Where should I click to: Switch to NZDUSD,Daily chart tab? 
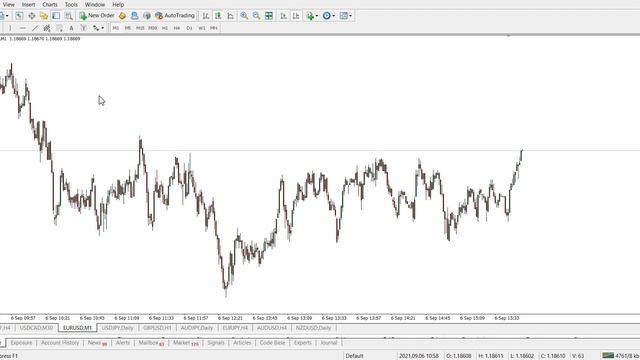point(313,328)
